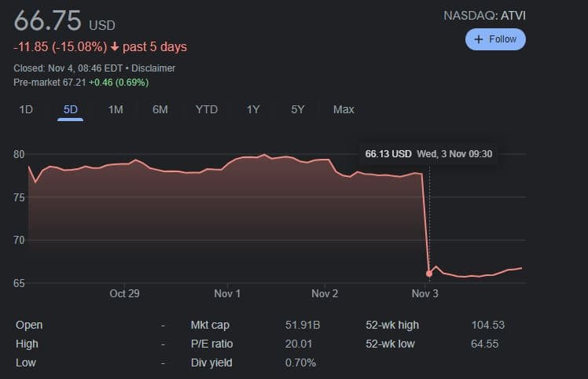Select the 1D time range tab
This screenshot has height=379, width=588.
point(26,109)
